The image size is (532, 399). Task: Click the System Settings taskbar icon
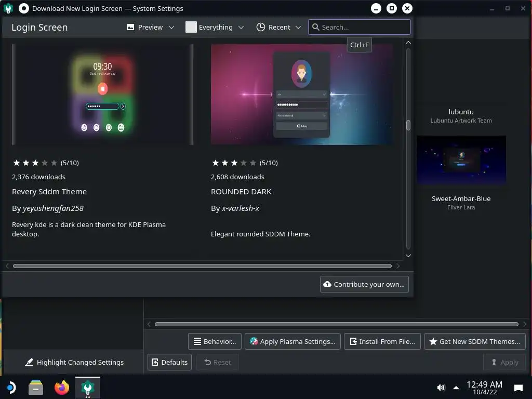87,388
